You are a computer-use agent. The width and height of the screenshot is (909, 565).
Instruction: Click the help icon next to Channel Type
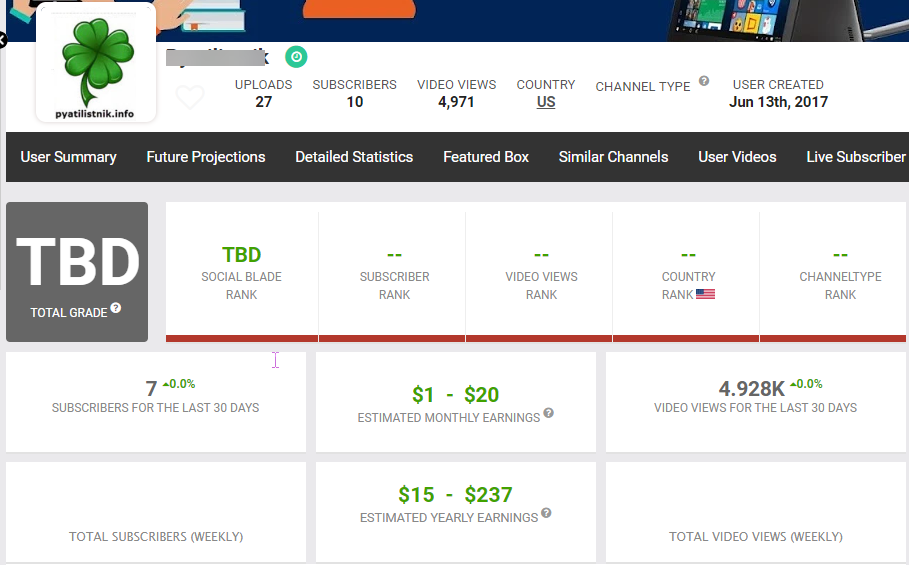pos(704,81)
